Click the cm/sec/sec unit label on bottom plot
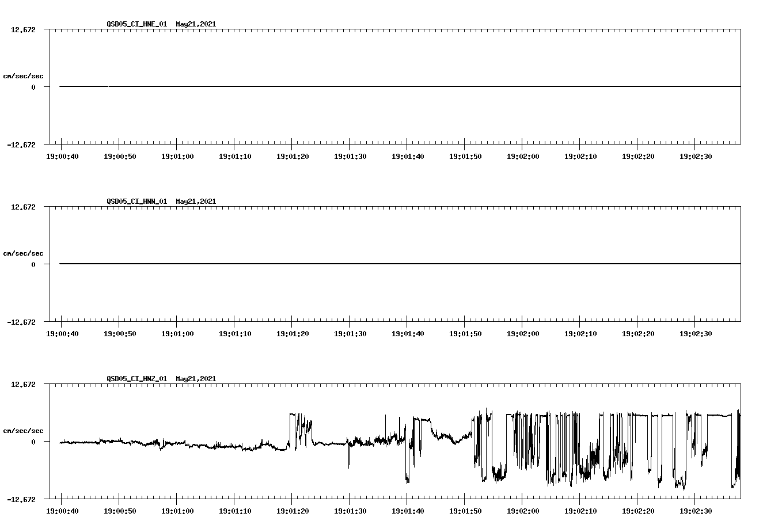Viewport: 782px width, 532px height. (x=22, y=430)
